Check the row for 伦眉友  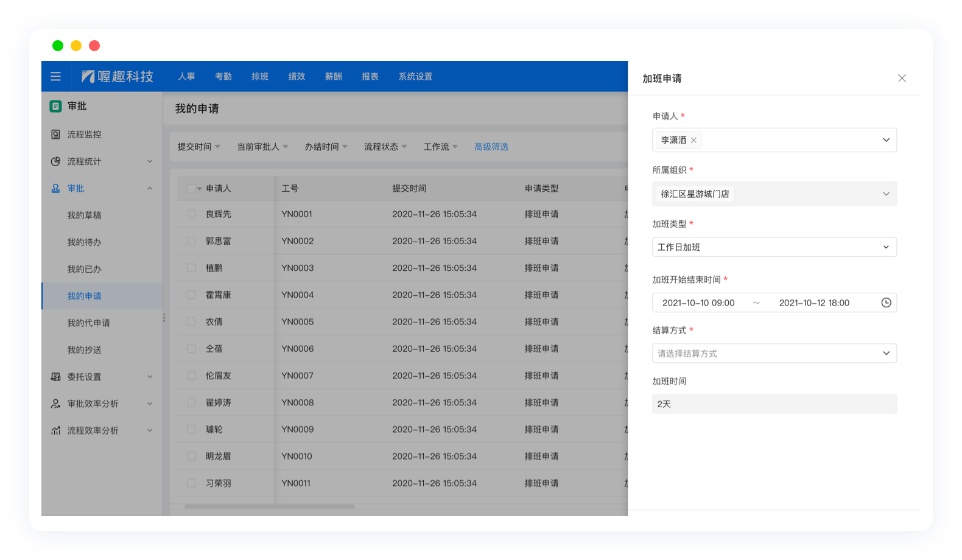pyautogui.click(x=191, y=376)
